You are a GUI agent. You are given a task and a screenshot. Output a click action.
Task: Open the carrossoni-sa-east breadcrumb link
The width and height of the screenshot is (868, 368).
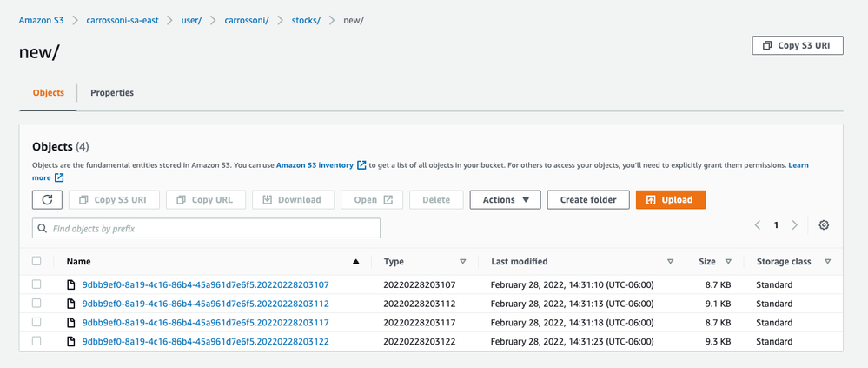coord(123,21)
